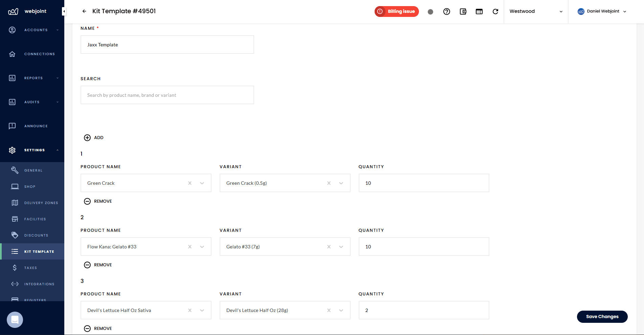Click the Save Changes button

(x=602, y=316)
